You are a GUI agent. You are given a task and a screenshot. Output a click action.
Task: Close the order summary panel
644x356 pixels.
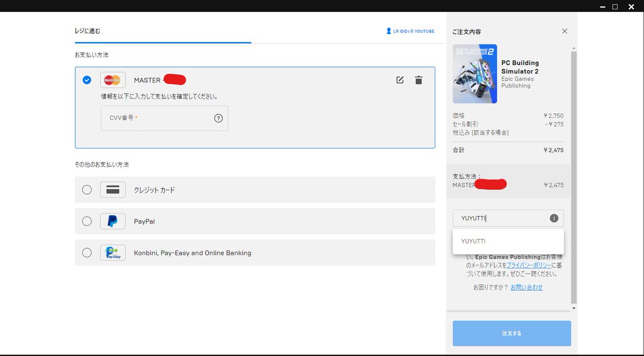(565, 31)
